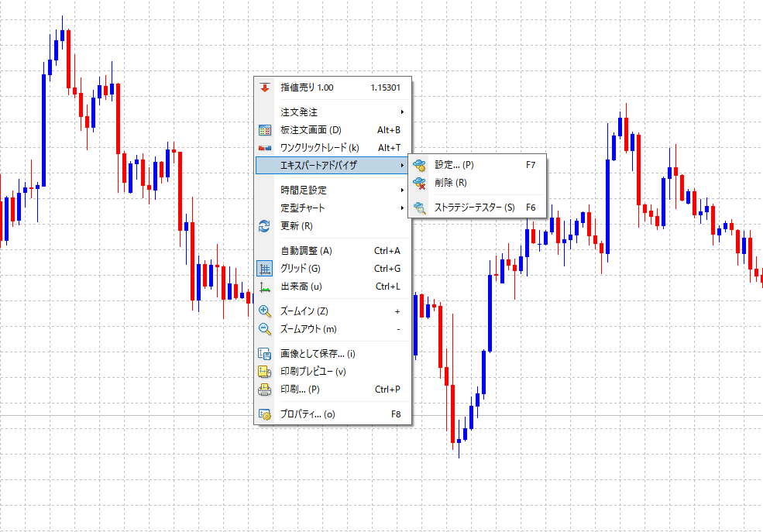The width and height of the screenshot is (763, 532).
Task: Expand the 定型チャート submenu arrow
Action: pos(402,208)
